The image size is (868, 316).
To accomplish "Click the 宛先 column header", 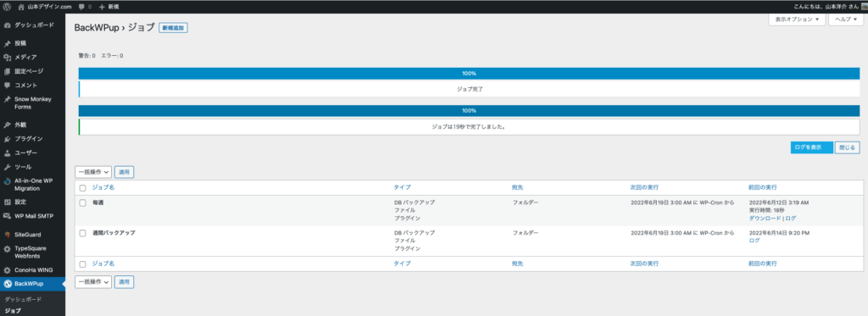I will point(518,187).
